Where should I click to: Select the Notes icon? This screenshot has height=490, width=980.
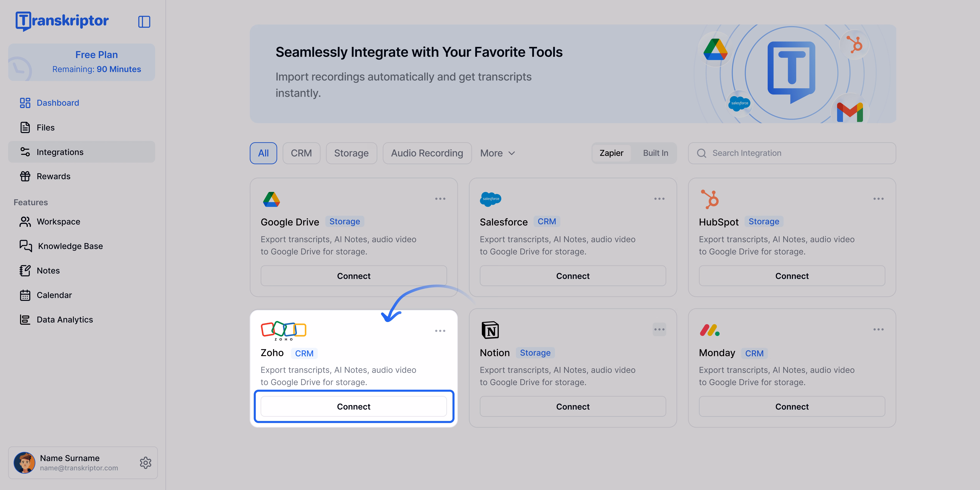tap(25, 270)
